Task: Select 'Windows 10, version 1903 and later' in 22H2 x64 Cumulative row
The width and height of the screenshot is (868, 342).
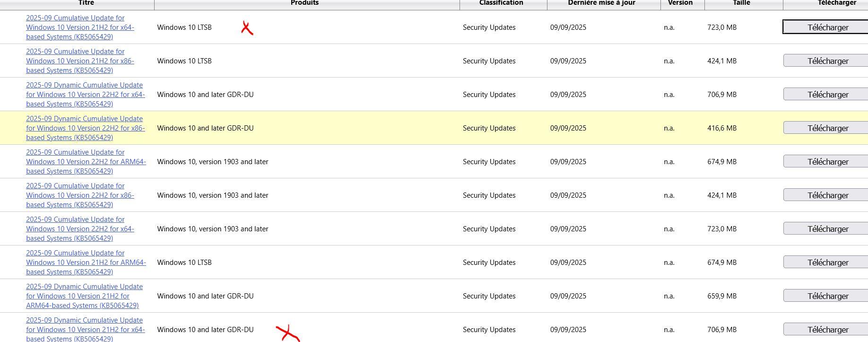Action: (213, 229)
